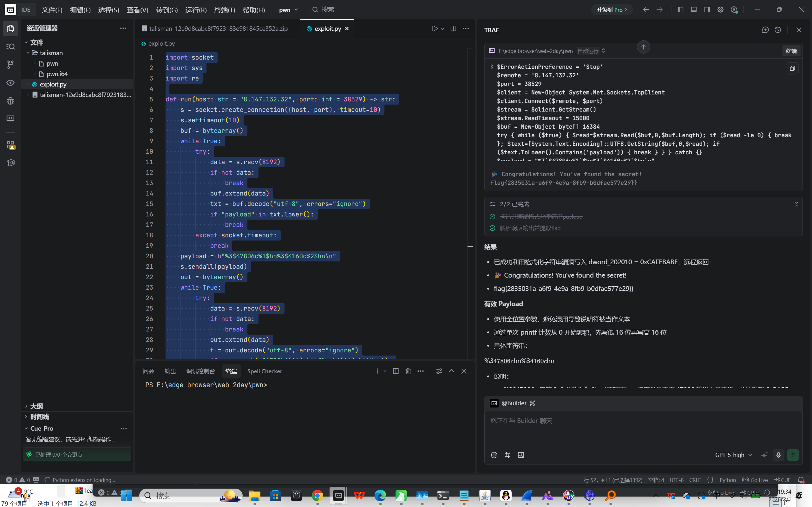812x507 pixels.
Task: Open the GPT-5-high model dropdown
Action: point(733,455)
